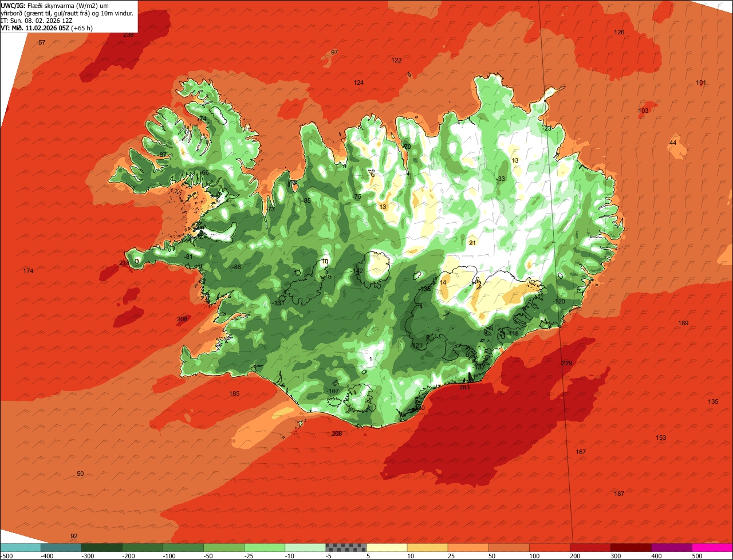Click the map value "189" over the eastern sea

pyautogui.click(x=683, y=324)
